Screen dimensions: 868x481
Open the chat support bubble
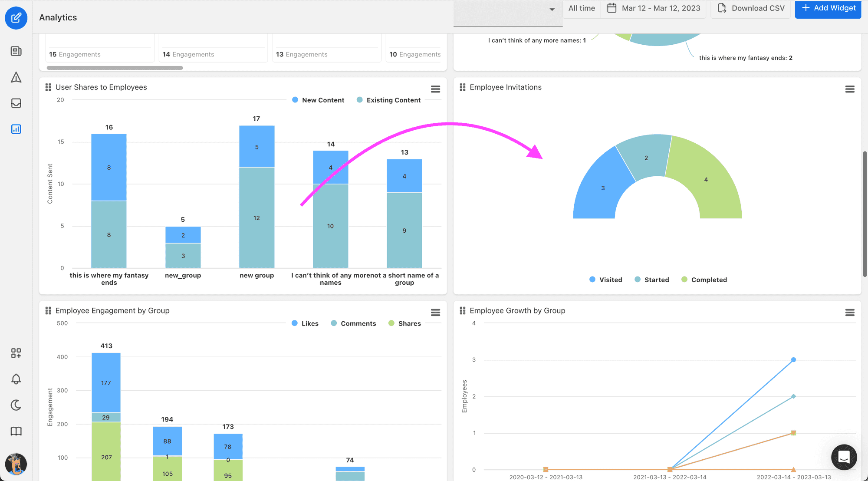click(x=844, y=457)
